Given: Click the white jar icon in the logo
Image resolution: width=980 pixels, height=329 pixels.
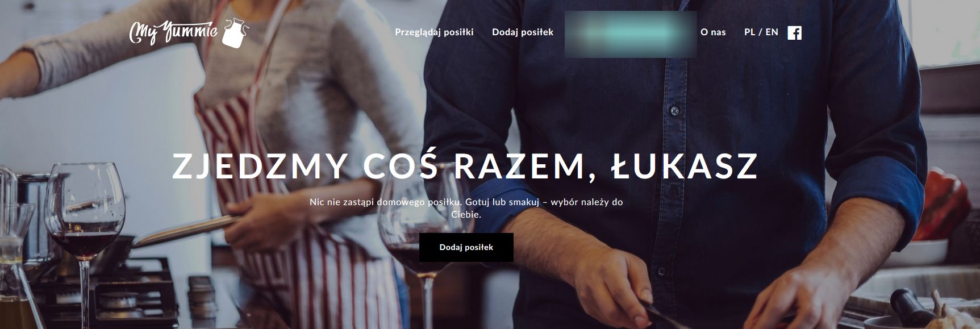Looking at the screenshot, I should pyautogui.click(x=235, y=32).
